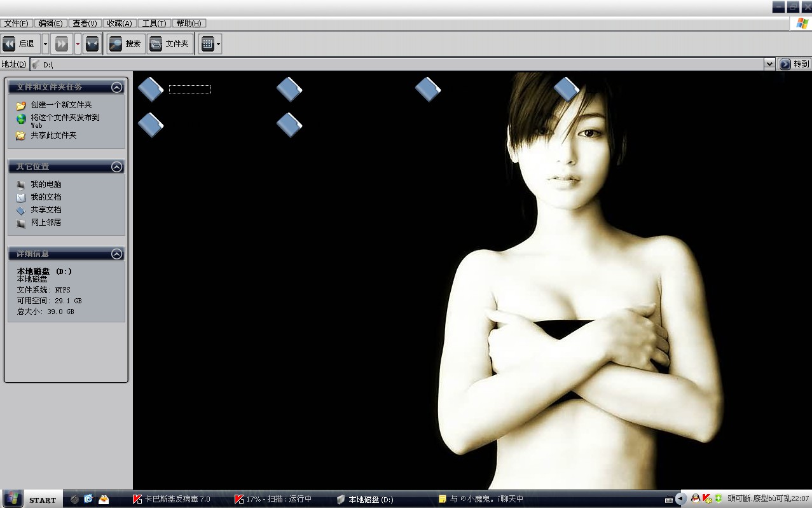Click the Forward arrow toolbar button
Viewport: 812px width, 508px height.
click(x=62, y=44)
